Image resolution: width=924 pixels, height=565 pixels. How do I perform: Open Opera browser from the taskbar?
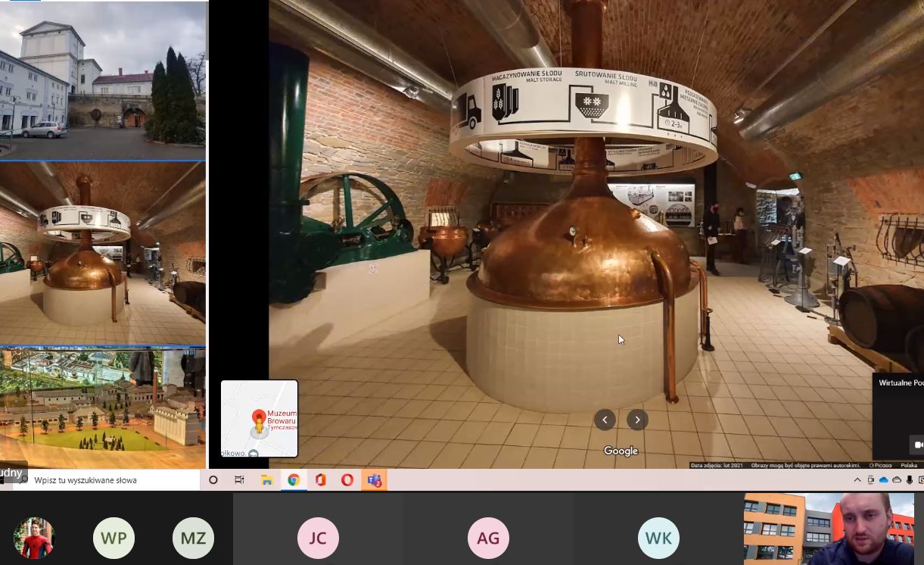(347, 479)
